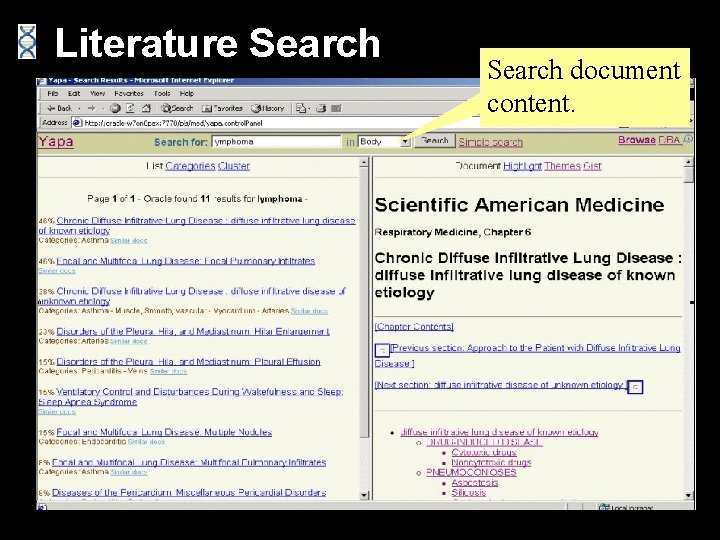Click the results pane scroll-down arrow
720x540 pixels.
point(364,495)
